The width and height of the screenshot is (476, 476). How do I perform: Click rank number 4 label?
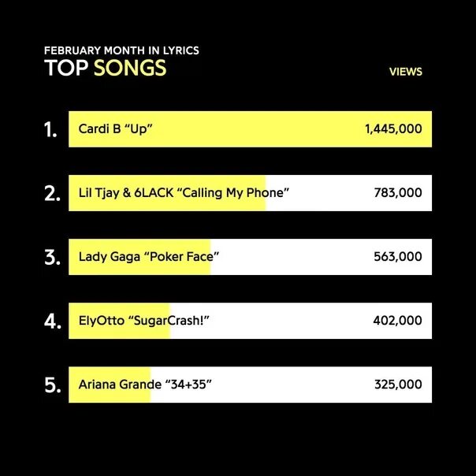pos(52,322)
